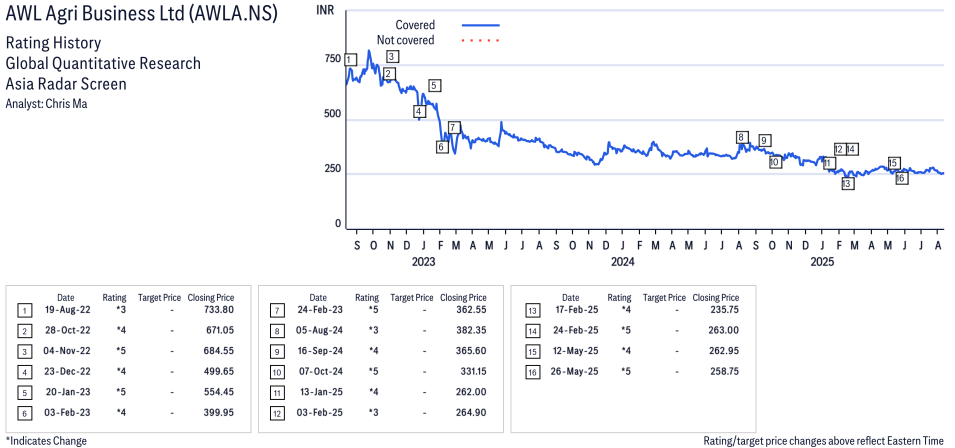Click chart marker 3 above line
Viewport: 955px width, 448px height.
pyautogui.click(x=392, y=57)
